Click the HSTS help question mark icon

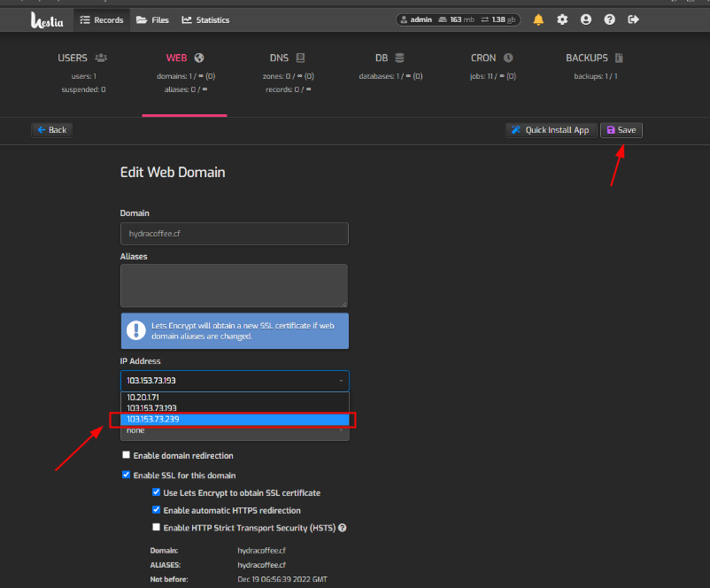click(343, 528)
